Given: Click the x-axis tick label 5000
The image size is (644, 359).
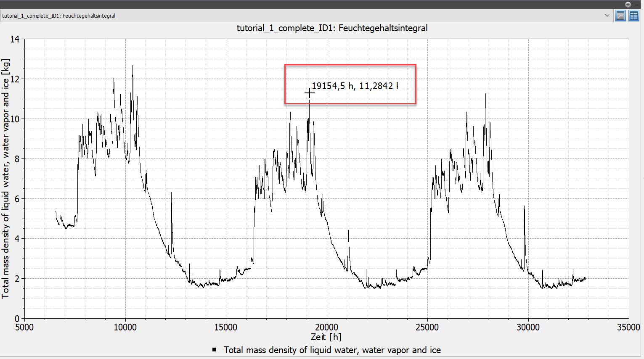Looking at the screenshot, I should coord(24,327).
